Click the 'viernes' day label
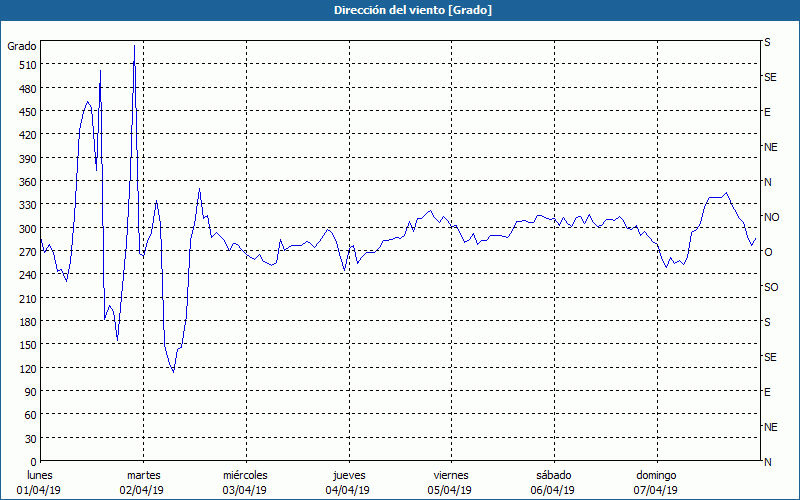Screen dimensions: 800x500 coord(451,476)
